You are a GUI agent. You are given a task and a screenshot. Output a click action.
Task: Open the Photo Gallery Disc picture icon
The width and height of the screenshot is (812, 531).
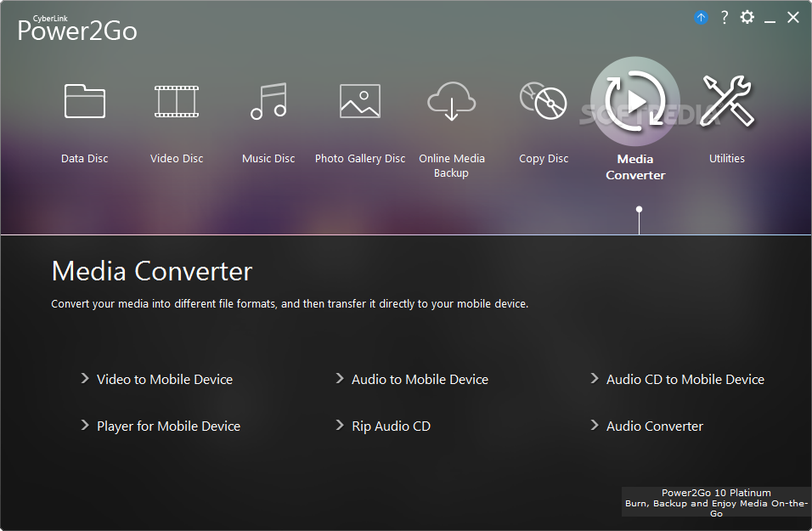click(x=360, y=101)
